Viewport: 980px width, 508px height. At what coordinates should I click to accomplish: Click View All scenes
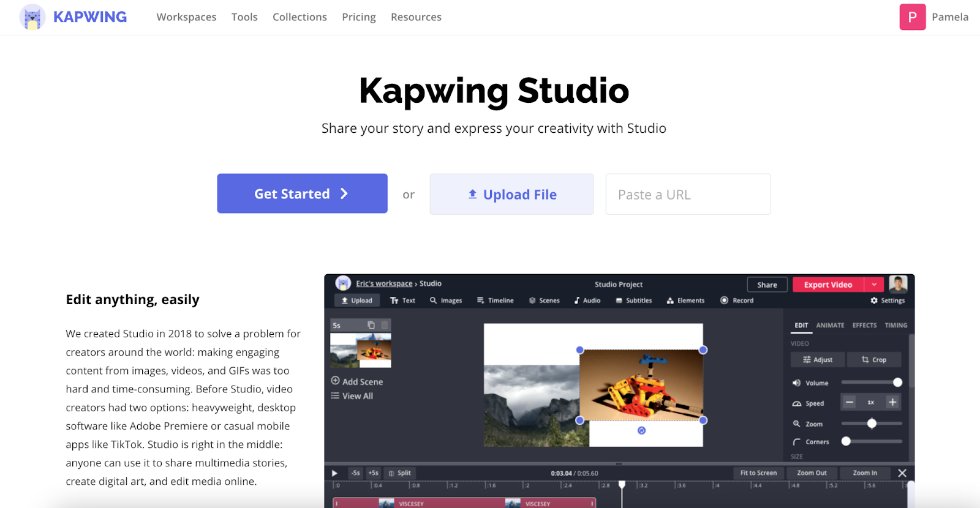coord(352,396)
